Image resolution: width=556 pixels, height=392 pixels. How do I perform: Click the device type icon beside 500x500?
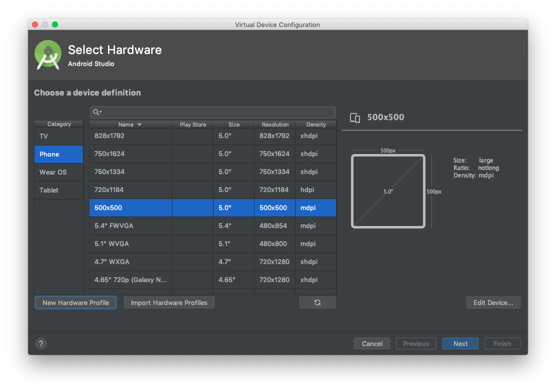click(x=355, y=117)
